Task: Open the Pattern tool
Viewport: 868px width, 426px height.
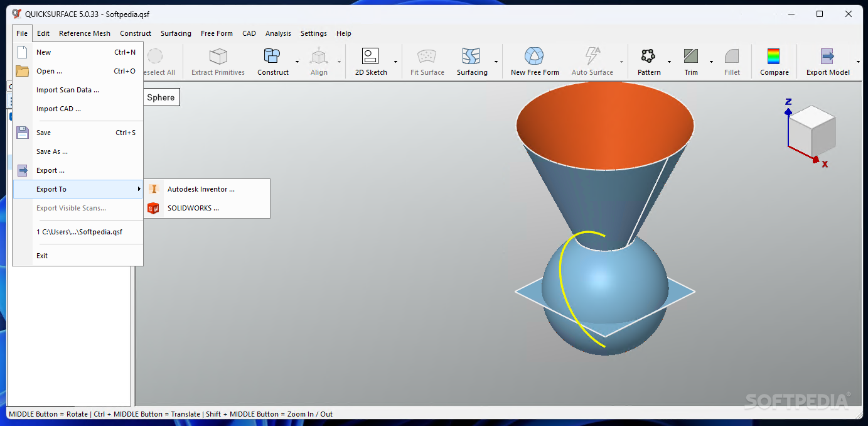Action: [x=648, y=57]
